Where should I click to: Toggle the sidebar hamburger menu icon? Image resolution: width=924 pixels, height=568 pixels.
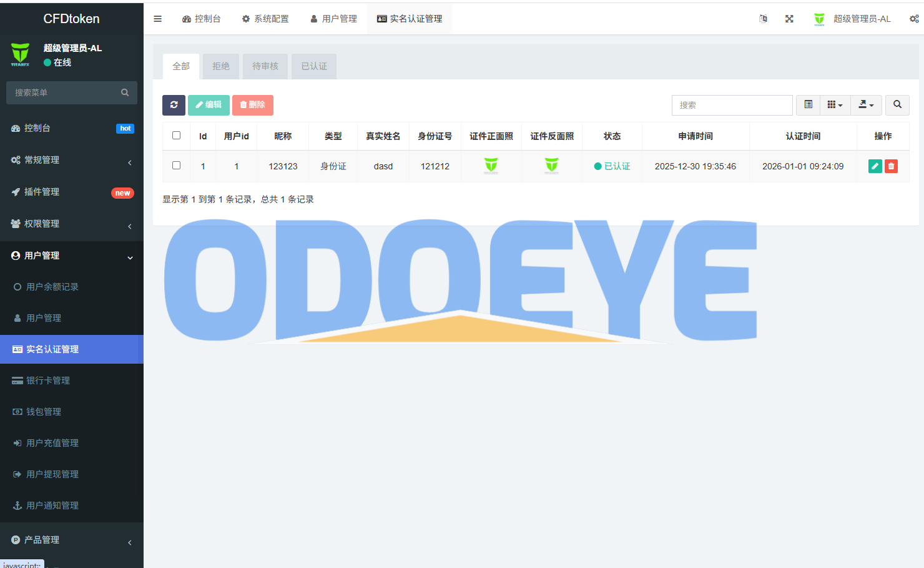click(x=157, y=19)
